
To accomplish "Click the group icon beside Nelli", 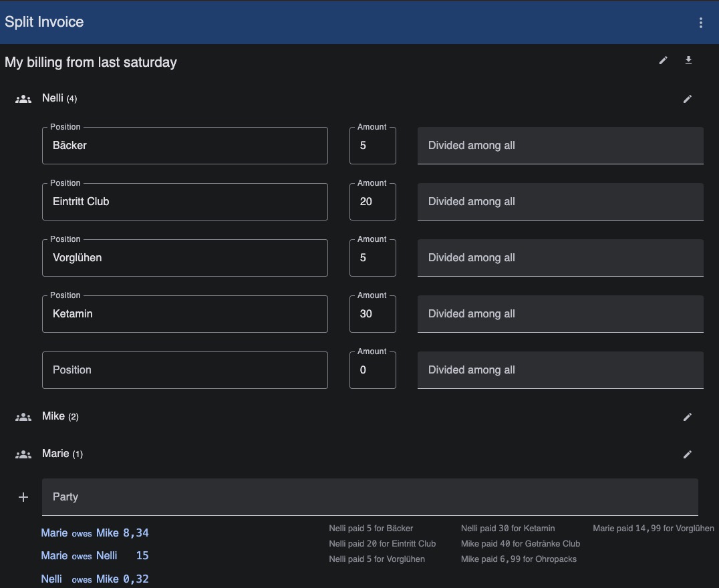I will tap(23, 99).
